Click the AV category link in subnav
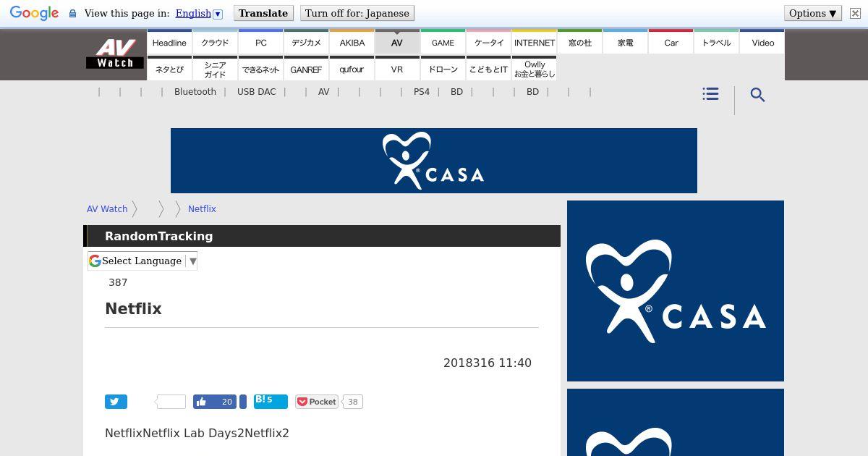 pos(323,92)
